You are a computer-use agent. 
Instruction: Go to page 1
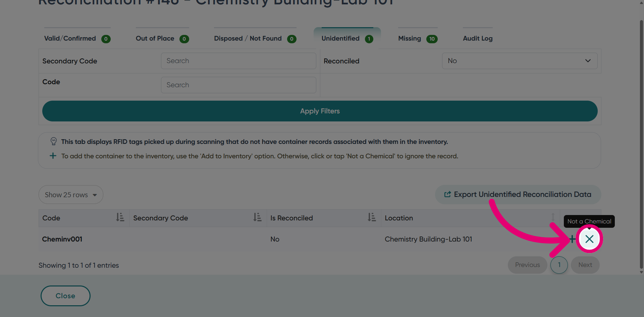click(559, 265)
